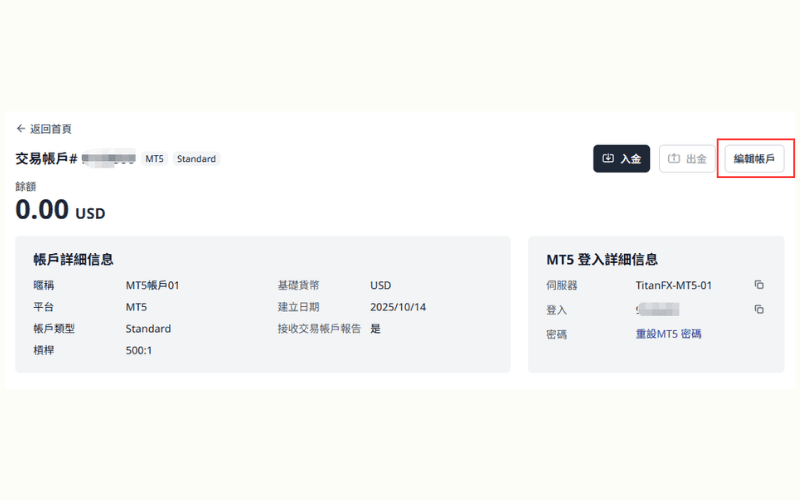Click the 交易帳戶# account title

coord(46,159)
